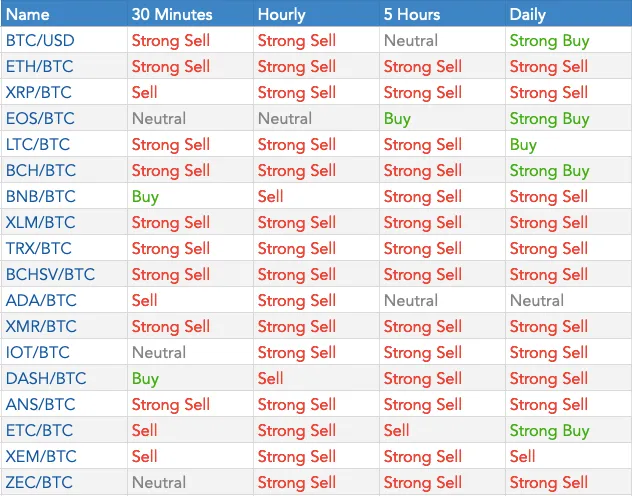
Task: Select the XRP/BTC pair name
Action: 39,92
